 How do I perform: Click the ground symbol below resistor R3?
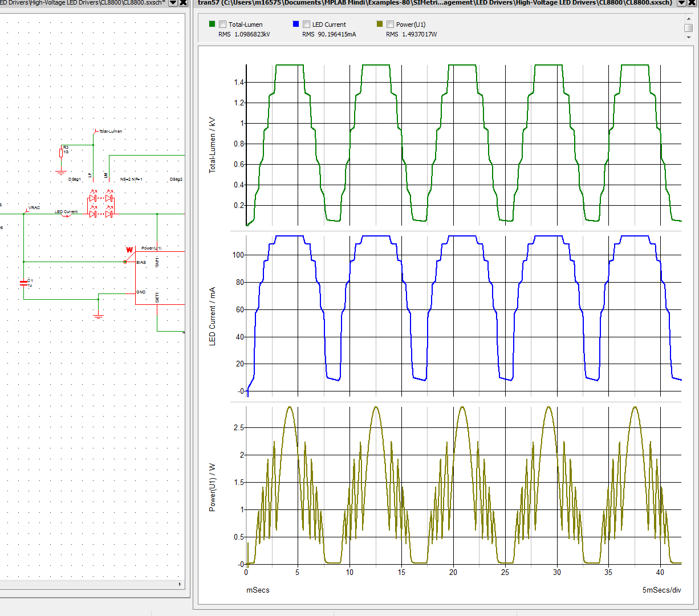coord(60,172)
